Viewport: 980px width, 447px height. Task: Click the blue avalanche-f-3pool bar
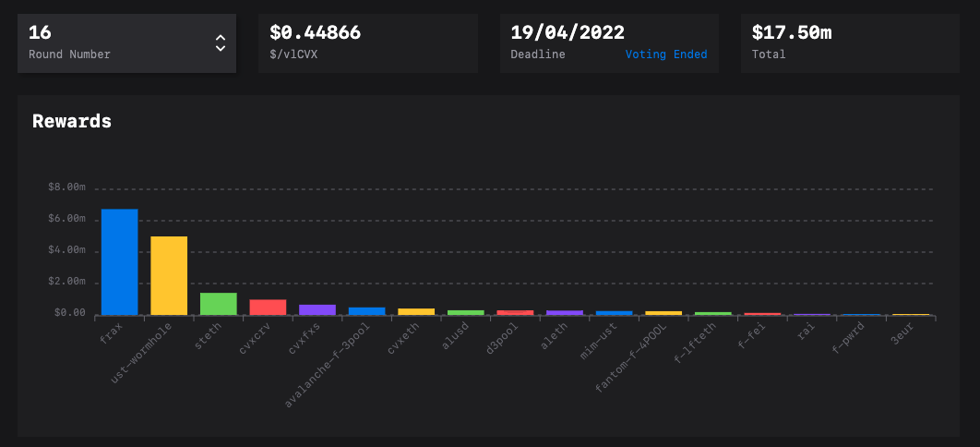click(366, 311)
